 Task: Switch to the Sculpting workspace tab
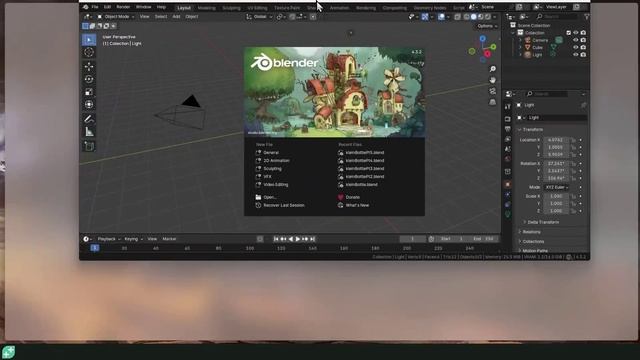click(x=231, y=8)
